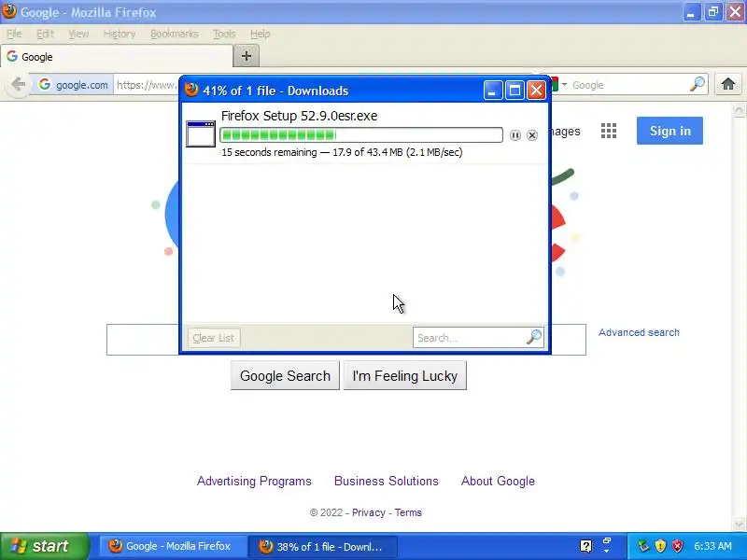This screenshot has width=747, height=560.
Task: Click the URL address field
Action: point(147,85)
